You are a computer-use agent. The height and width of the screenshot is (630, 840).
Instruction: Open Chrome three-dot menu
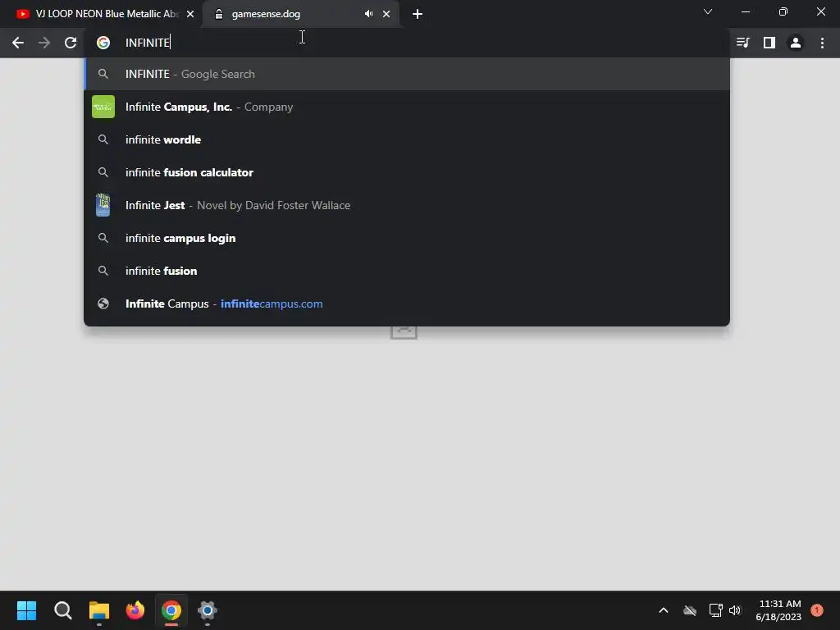click(822, 43)
